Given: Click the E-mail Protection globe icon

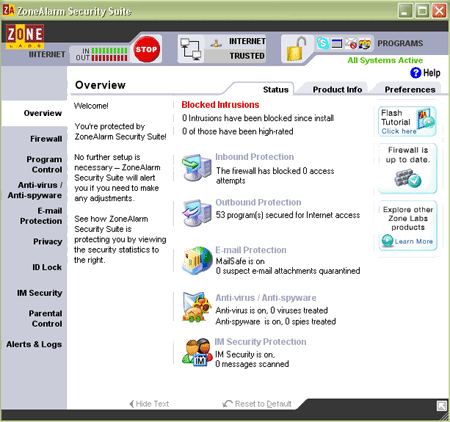Looking at the screenshot, I should [x=197, y=261].
